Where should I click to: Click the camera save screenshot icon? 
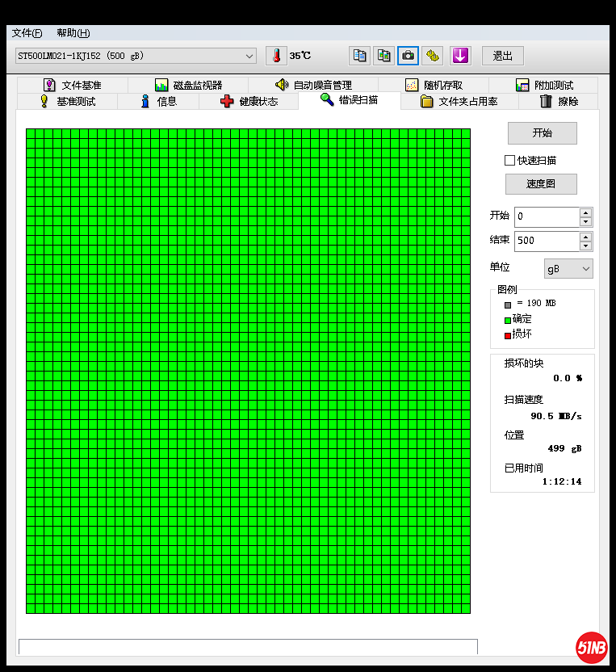[x=408, y=56]
